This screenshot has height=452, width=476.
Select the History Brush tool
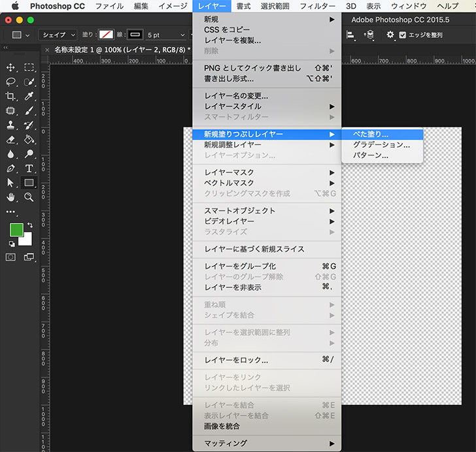pyautogui.click(x=29, y=125)
